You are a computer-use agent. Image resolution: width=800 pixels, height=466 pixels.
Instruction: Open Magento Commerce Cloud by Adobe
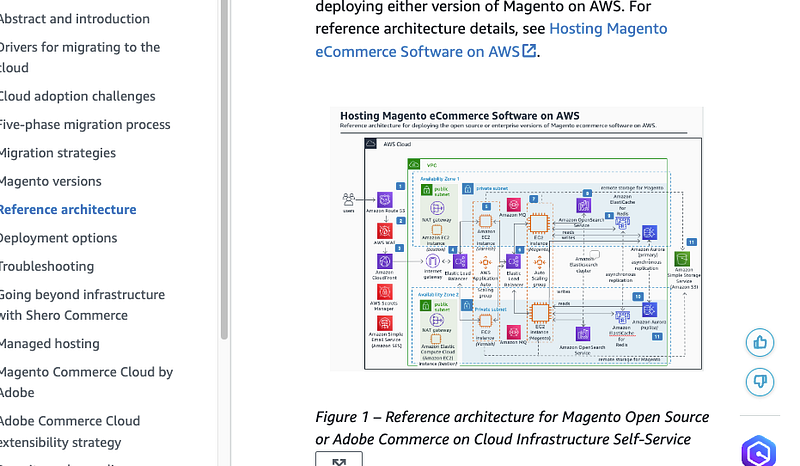tap(86, 382)
